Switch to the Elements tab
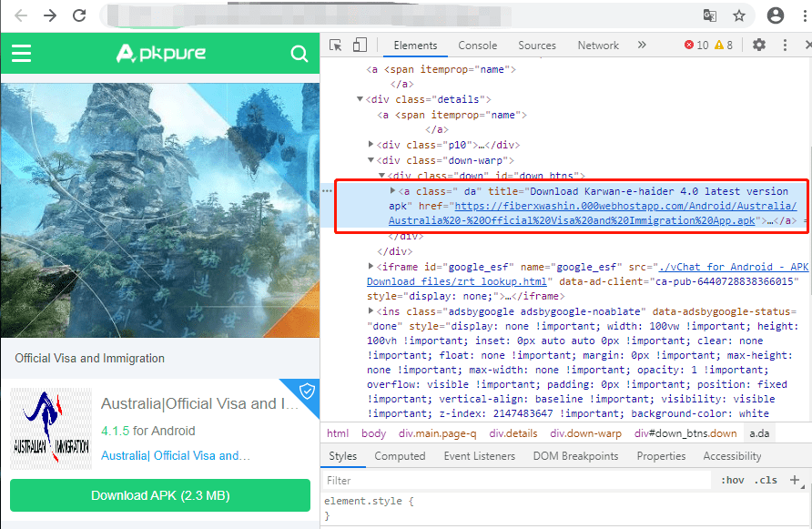This screenshot has width=812, height=529. pyautogui.click(x=415, y=46)
